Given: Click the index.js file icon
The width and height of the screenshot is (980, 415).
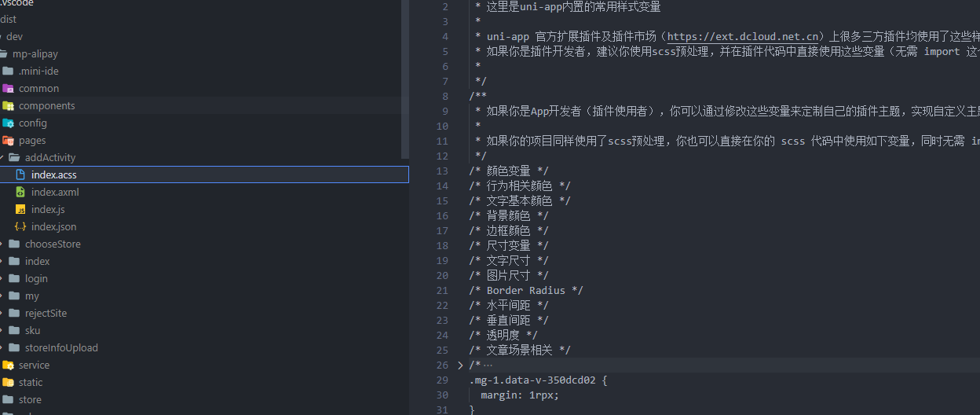Looking at the screenshot, I should (x=20, y=210).
